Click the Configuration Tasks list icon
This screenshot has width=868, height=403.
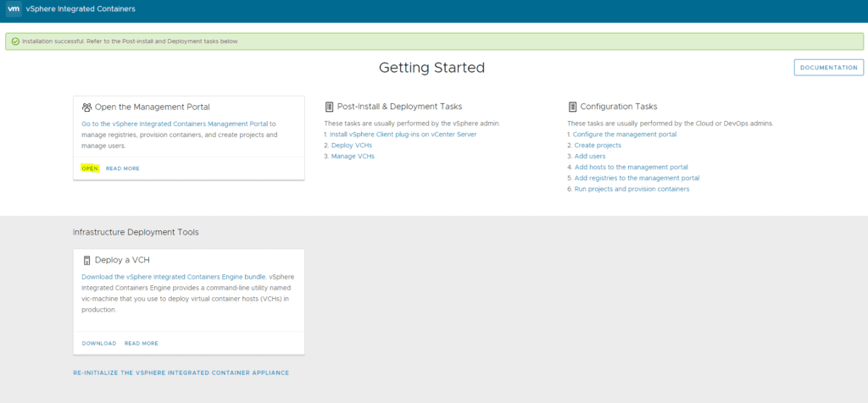point(572,107)
